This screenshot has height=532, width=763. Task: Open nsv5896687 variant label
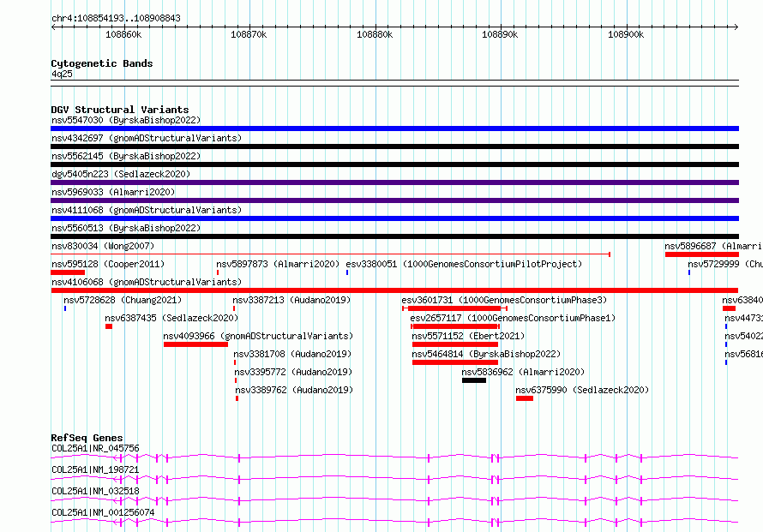(713, 246)
